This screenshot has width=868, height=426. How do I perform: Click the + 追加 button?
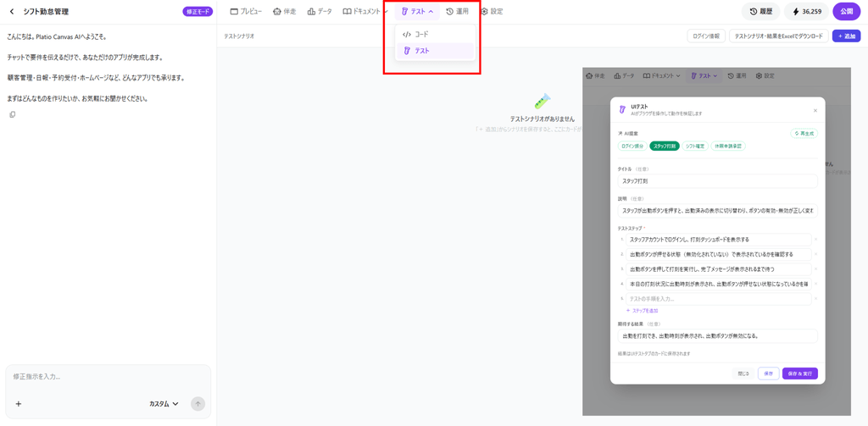pos(847,36)
